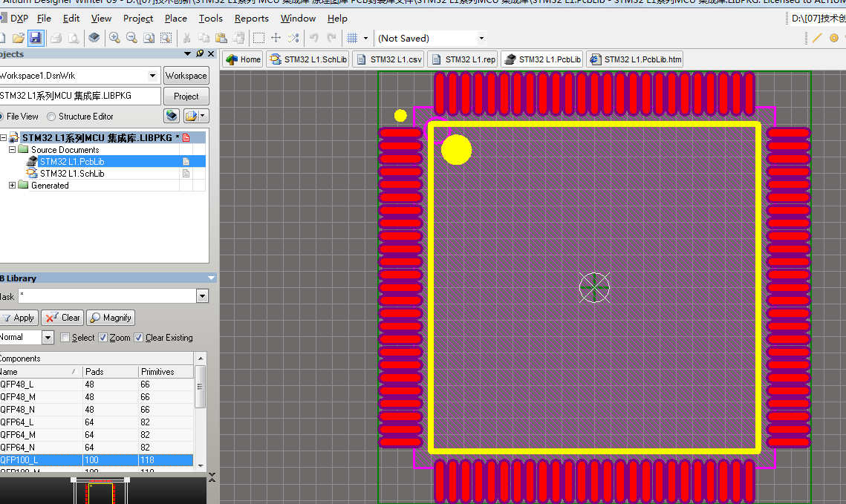Click the Deselect All icon
846x504 pixels.
293,38
